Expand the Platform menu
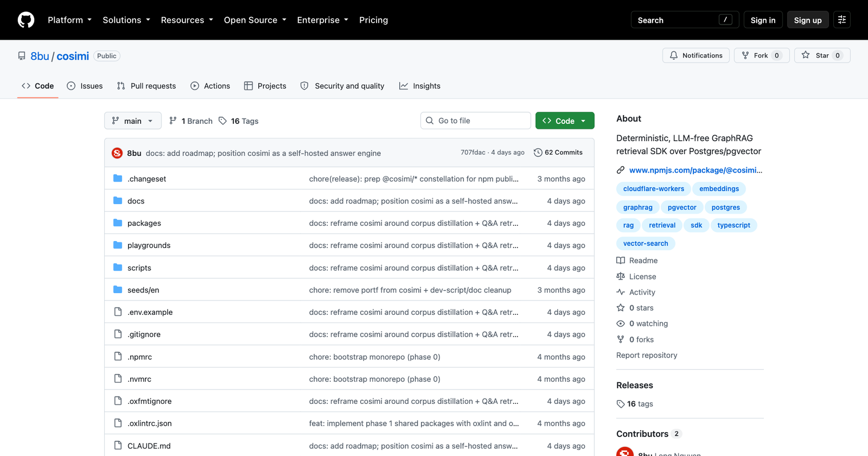 tap(69, 20)
